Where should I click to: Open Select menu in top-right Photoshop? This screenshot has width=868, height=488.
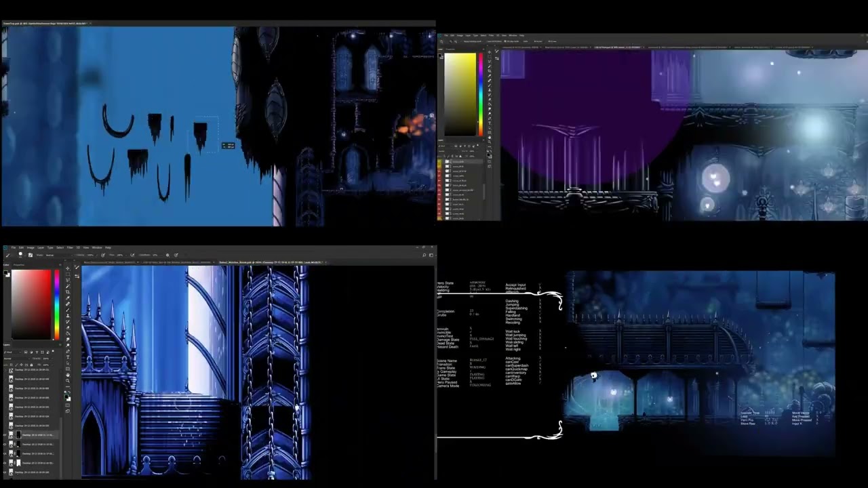point(484,35)
